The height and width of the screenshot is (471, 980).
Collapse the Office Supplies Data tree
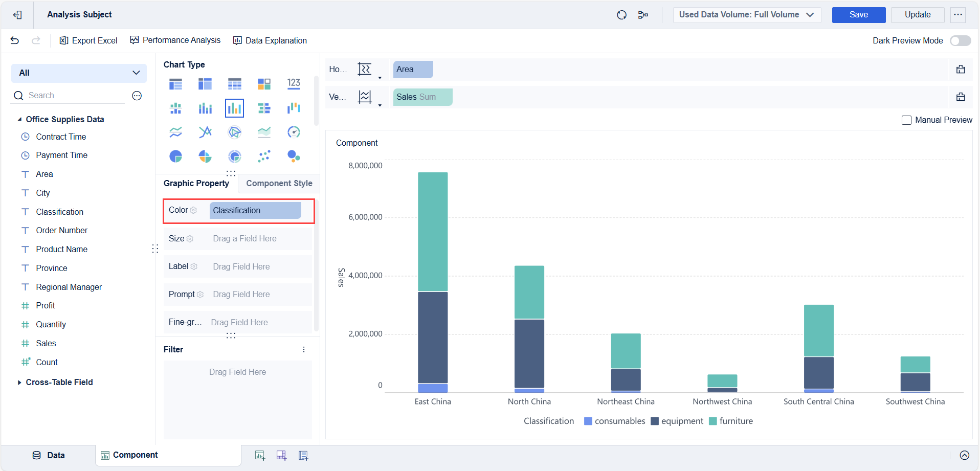[x=19, y=119]
